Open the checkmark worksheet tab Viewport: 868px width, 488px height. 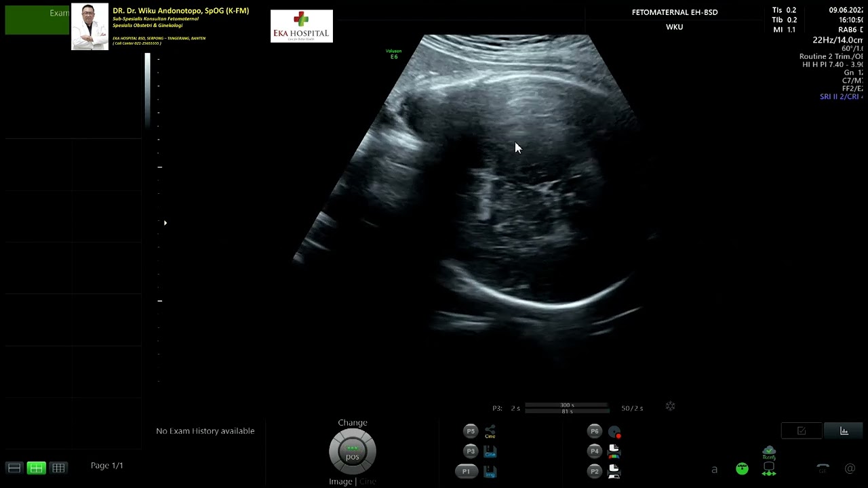click(802, 431)
